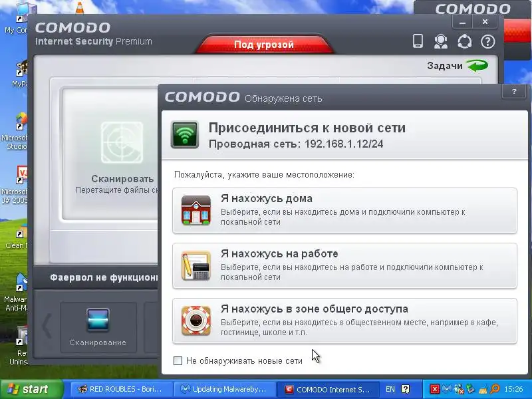Viewport: 532px width, 399px height.
Task: Click the left carousel arrow in Comodo widget bar
Action: [47, 326]
